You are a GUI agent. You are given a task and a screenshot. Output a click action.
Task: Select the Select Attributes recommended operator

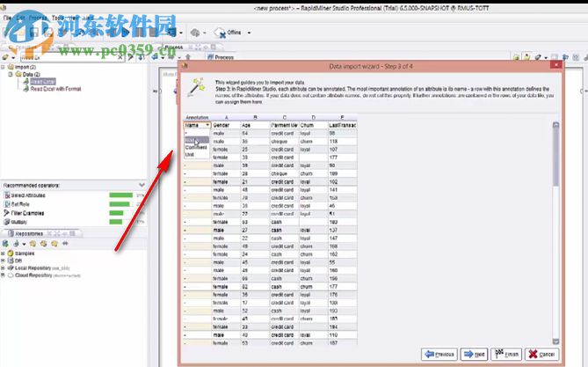coord(28,195)
